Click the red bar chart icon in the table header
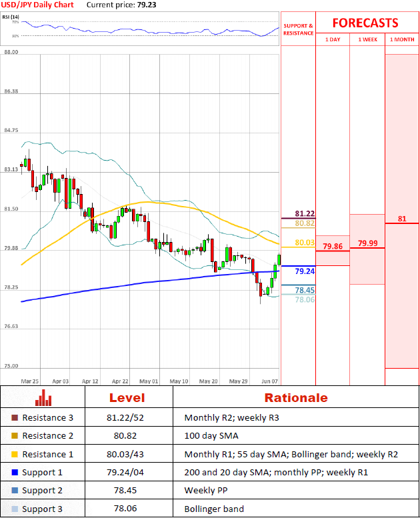 [43, 398]
